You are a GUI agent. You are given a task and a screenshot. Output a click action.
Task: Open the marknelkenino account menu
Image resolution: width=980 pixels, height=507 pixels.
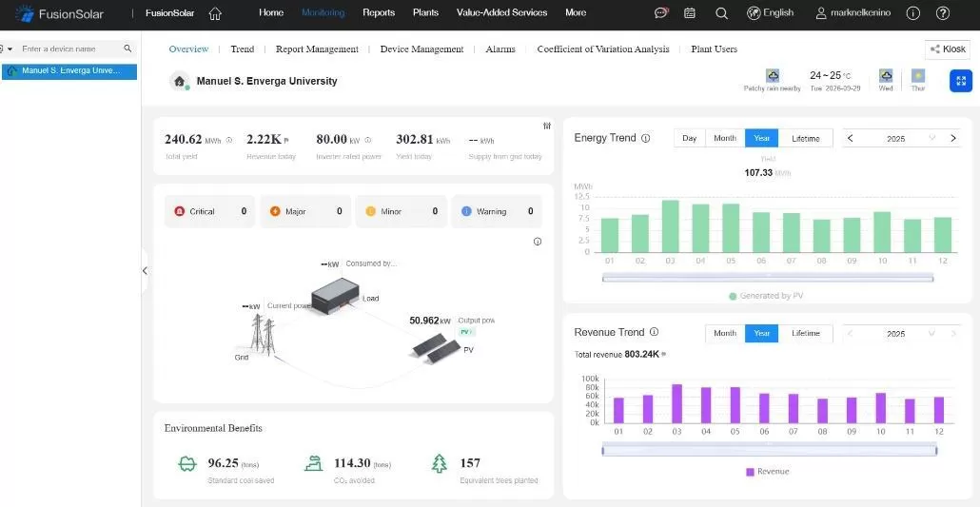(853, 12)
